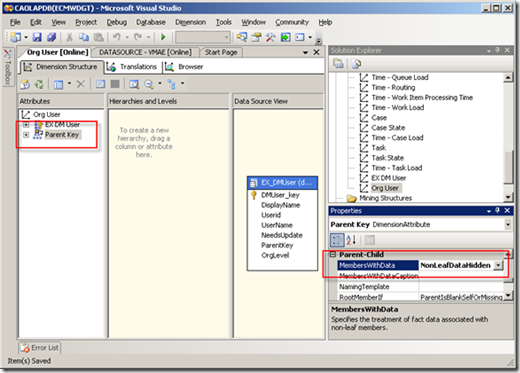Select ParentKey column in EX_DMUser table
Screen dimensions: 520x373
click(277, 245)
